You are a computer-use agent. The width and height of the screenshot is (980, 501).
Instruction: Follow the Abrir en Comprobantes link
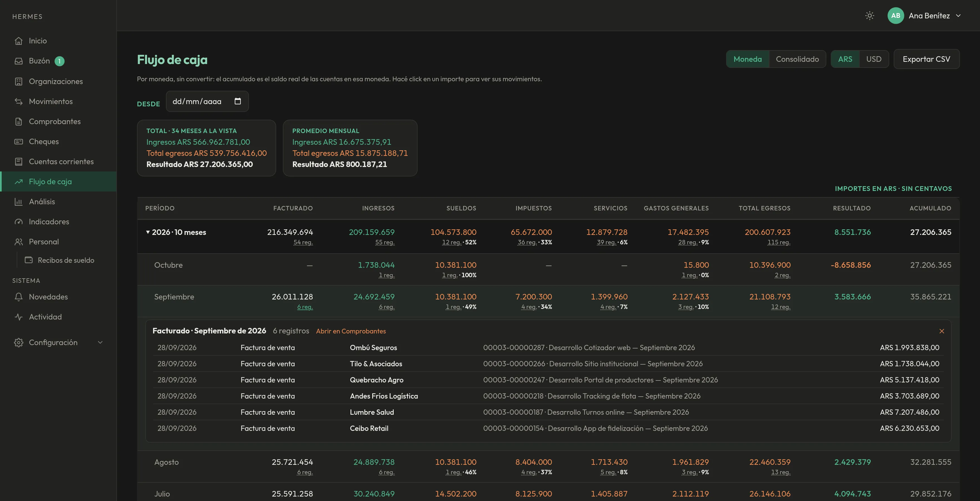351,331
